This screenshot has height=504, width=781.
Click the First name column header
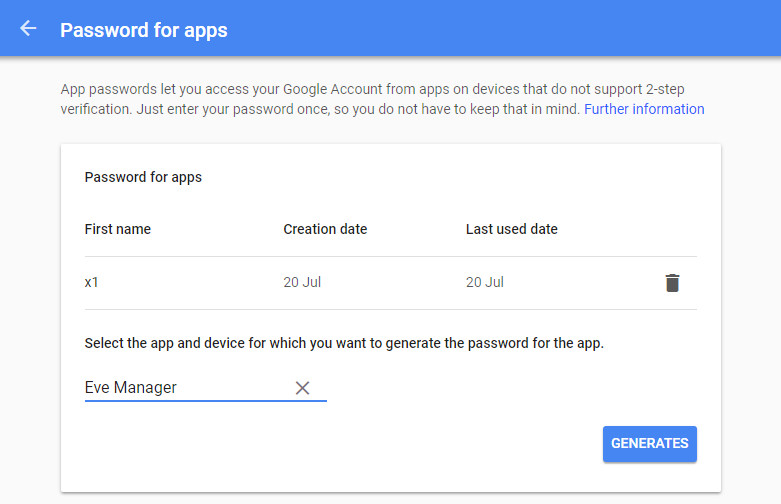[118, 229]
